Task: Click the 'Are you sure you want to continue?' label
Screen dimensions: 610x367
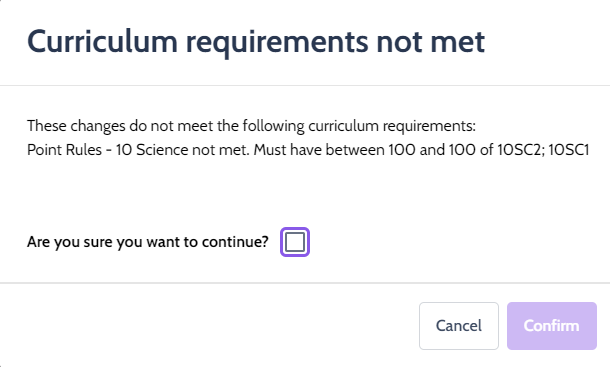Action: click(148, 242)
